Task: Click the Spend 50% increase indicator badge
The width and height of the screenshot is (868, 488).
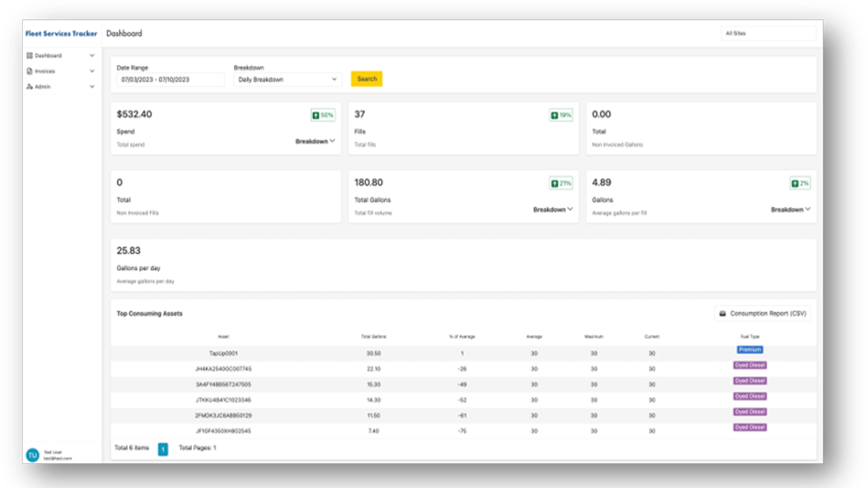Action: point(323,115)
